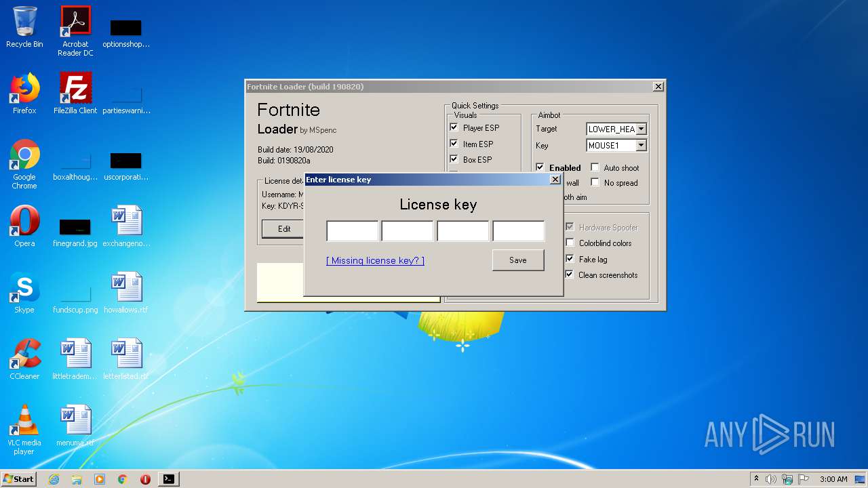
Task: Enable Auto shoot checkbox
Action: [x=595, y=167]
